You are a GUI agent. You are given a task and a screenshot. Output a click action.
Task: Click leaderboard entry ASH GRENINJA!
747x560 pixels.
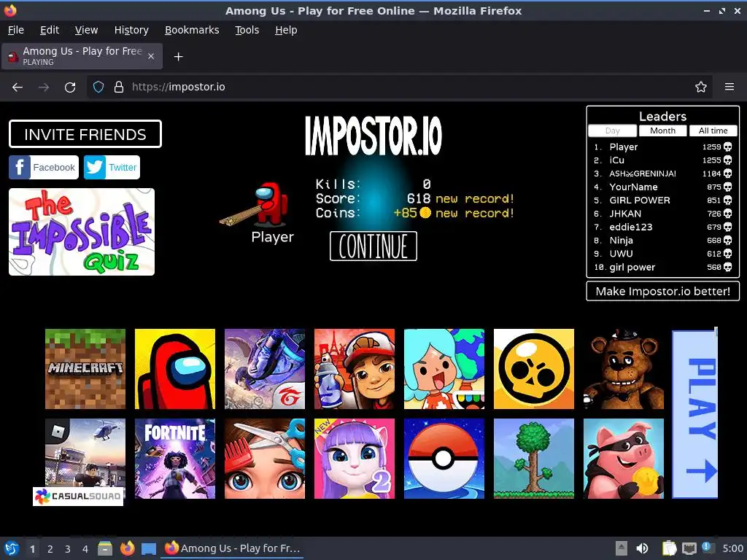tap(662, 174)
